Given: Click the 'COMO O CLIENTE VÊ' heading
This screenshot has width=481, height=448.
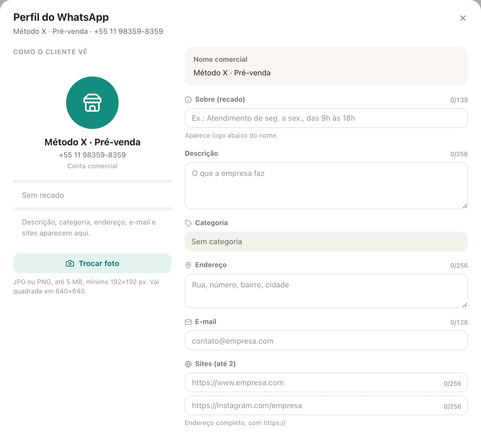Looking at the screenshot, I should tap(50, 52).
